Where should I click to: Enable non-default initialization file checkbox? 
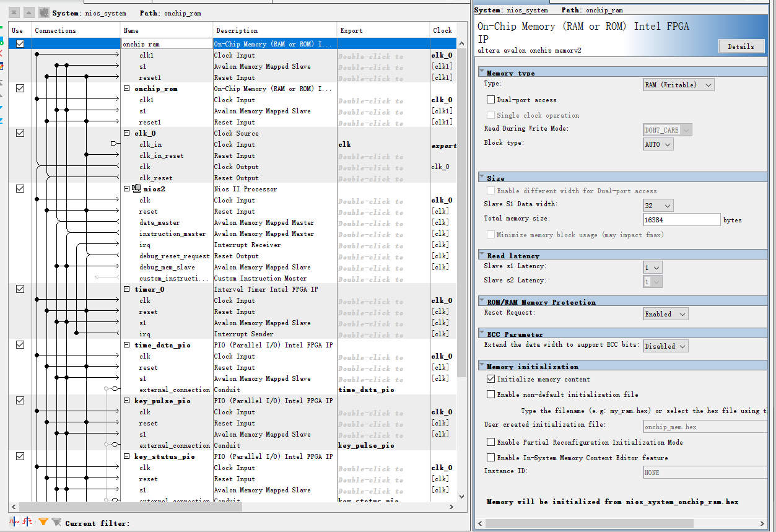(491, 395)
